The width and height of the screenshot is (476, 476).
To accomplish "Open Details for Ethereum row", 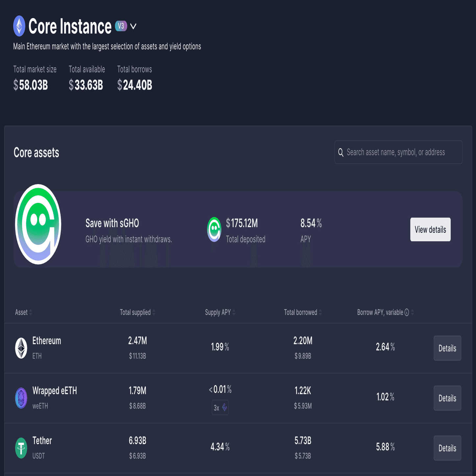I will click(x=447, y=348).
